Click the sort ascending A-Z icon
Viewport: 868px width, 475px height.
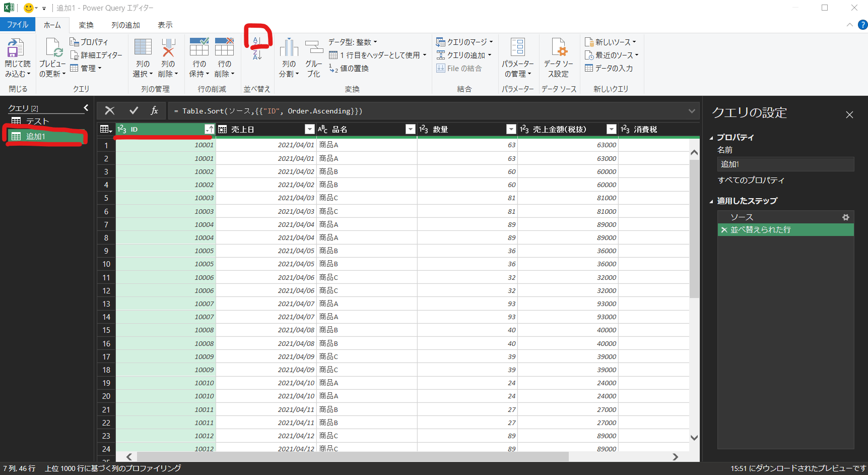pos(257,41)
